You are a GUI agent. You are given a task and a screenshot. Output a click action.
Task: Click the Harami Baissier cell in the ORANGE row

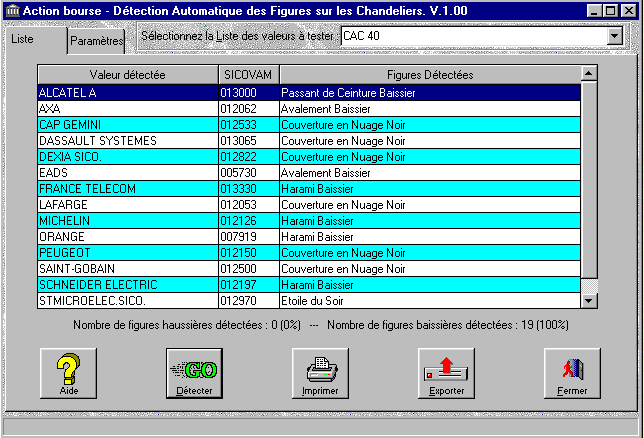pos(430,237)
